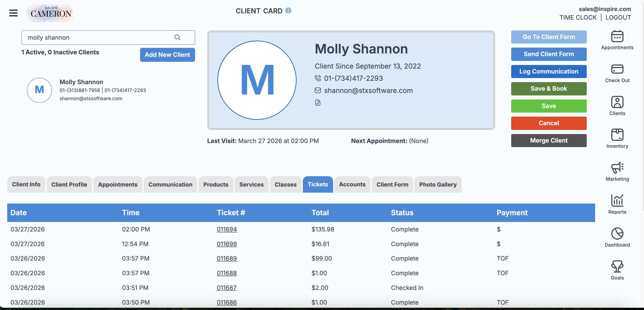Open the hamburger menu icon

14,13
